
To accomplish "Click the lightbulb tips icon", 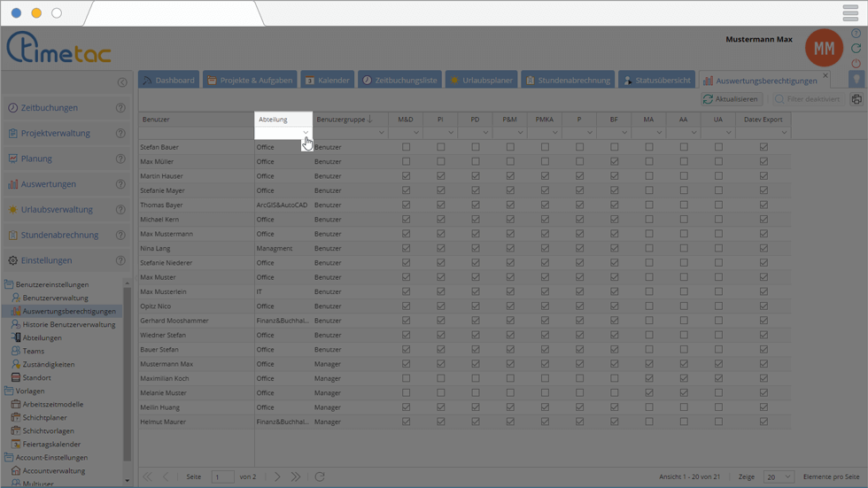I will point(856,80).
